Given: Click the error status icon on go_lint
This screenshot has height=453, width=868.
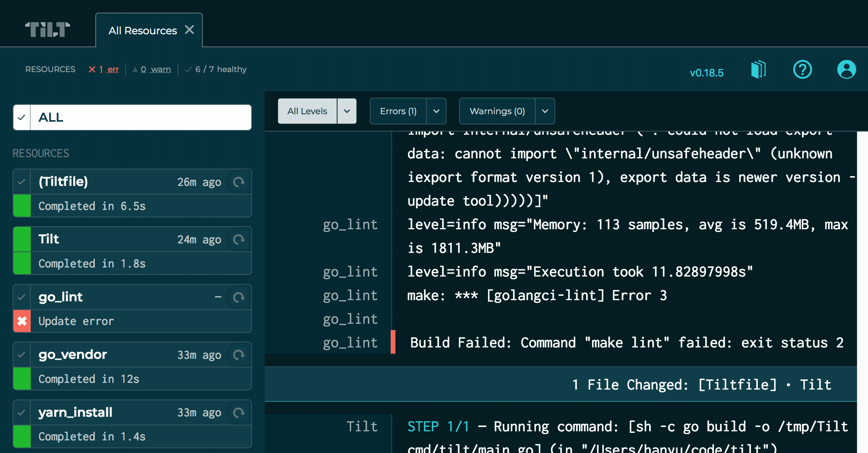Looking at the screenshot, I should pos(21,320).
